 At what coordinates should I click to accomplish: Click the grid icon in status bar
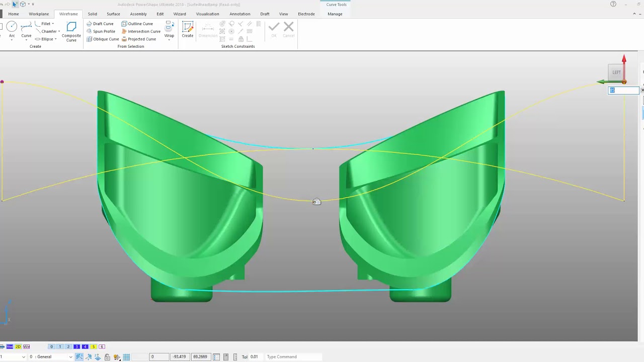pos(126,357)
